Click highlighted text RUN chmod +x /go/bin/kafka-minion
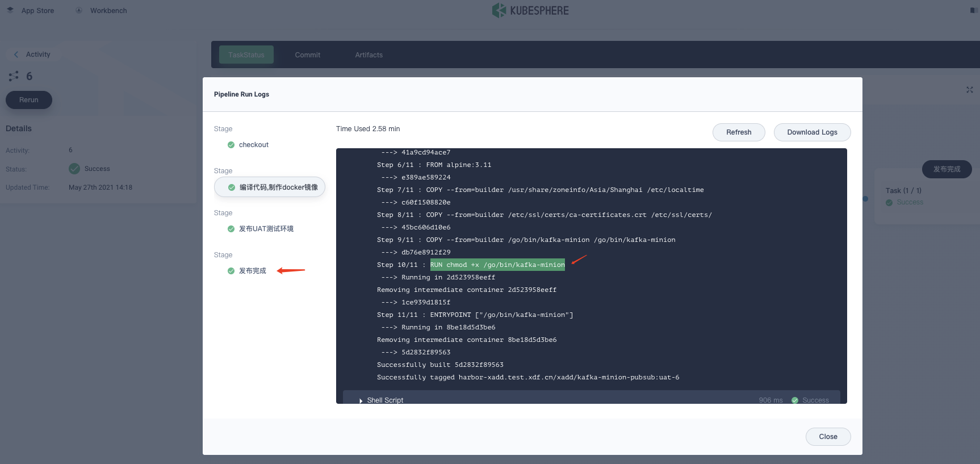980x464 pixels. pos(497,265)
